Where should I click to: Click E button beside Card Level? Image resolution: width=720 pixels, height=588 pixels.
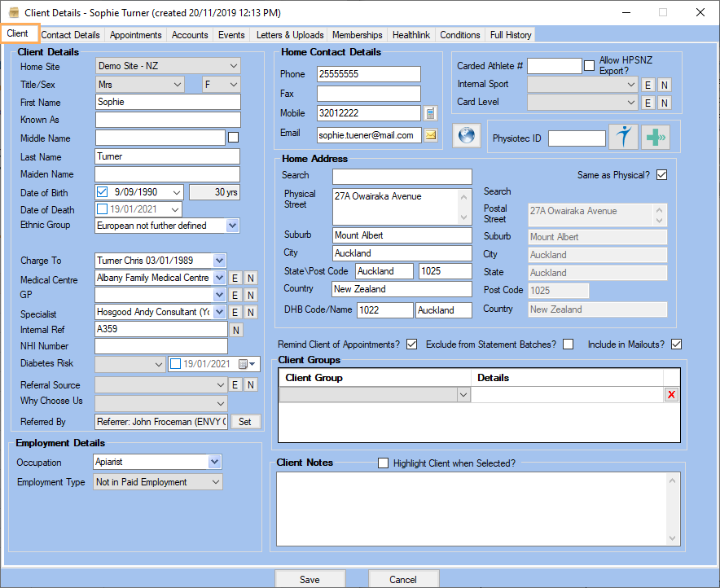pos(648,103)
